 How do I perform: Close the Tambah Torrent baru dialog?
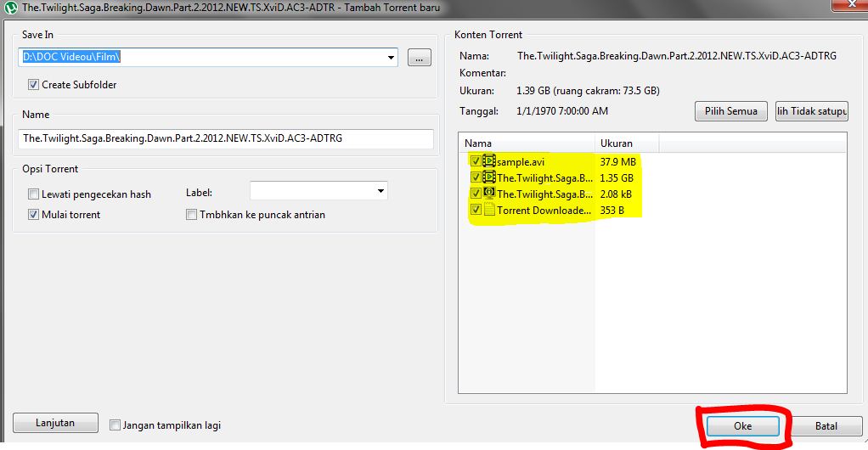850,4
